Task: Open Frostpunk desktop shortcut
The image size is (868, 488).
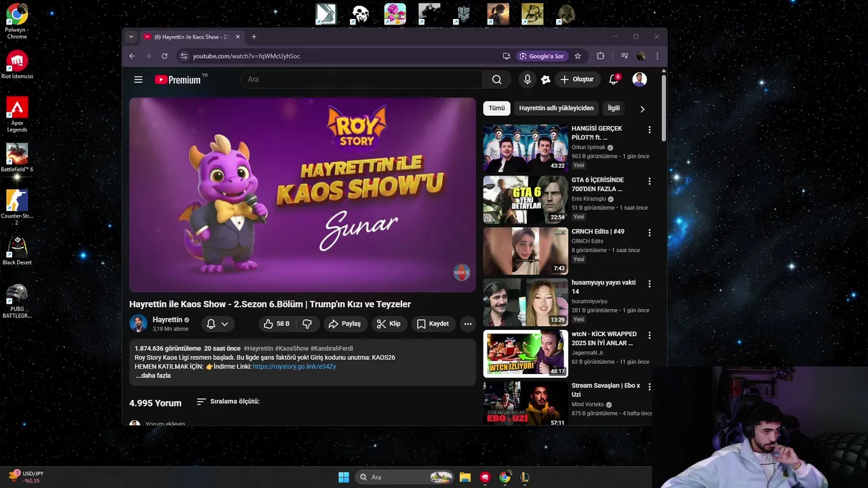Action: [x=463, y=14]
